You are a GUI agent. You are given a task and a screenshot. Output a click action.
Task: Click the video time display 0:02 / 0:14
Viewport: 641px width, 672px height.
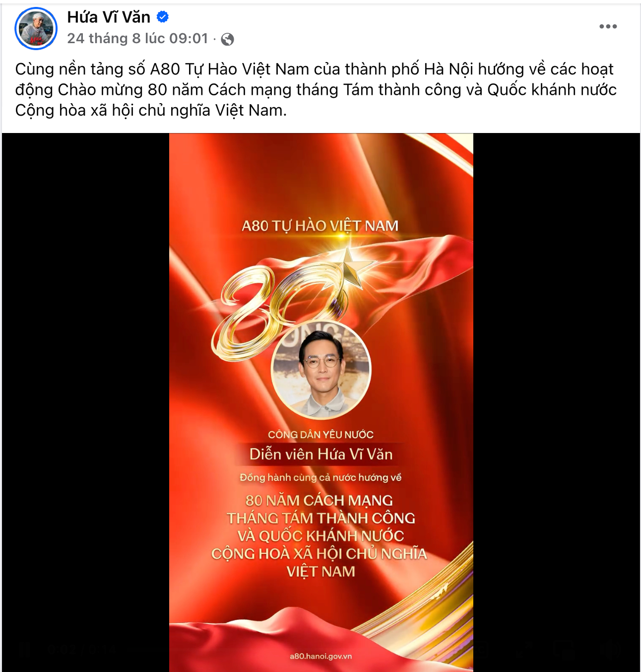[x=81, y=650]
